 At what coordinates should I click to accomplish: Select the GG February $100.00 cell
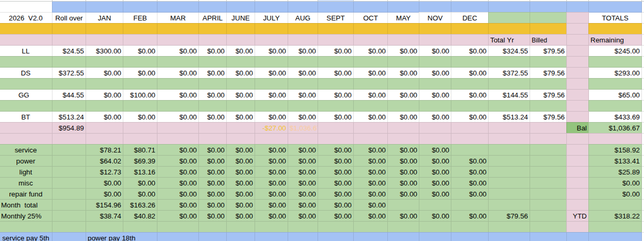[140, 95]
